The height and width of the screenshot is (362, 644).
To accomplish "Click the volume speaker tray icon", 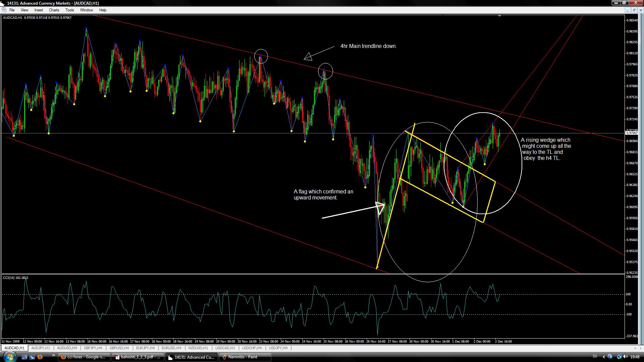I will (626, 357).
